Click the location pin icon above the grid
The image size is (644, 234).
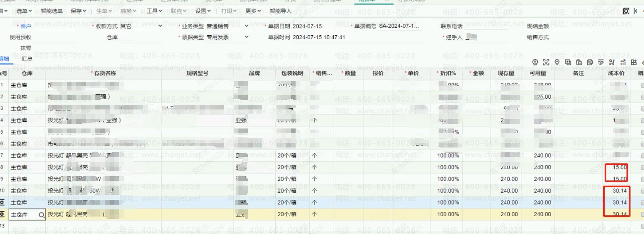(x=557, y=62)
